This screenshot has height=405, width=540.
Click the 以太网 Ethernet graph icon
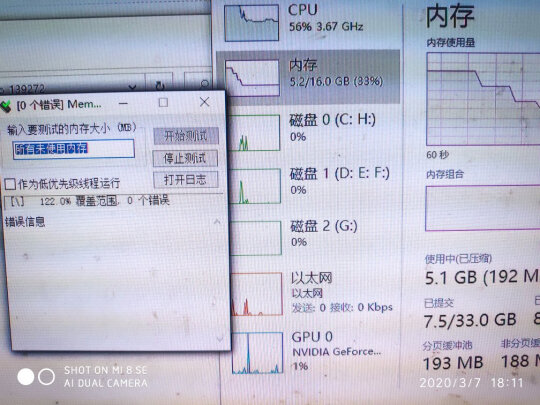pyautogui.click(x=257, y=294)
